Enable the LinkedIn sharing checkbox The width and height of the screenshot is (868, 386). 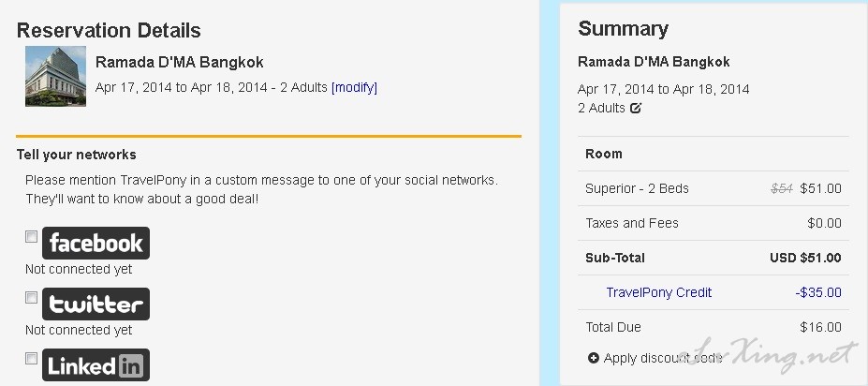[x=32, y=359]
